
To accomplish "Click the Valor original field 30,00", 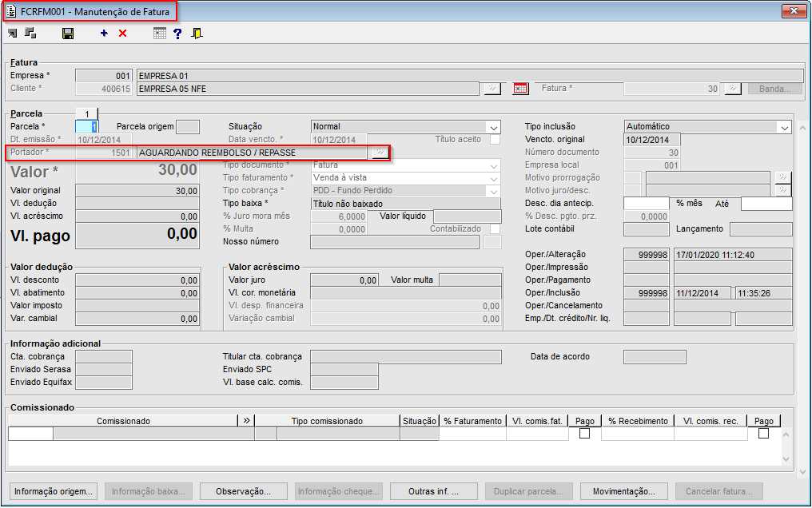I will pyautogui.click(x=137, y=191).
